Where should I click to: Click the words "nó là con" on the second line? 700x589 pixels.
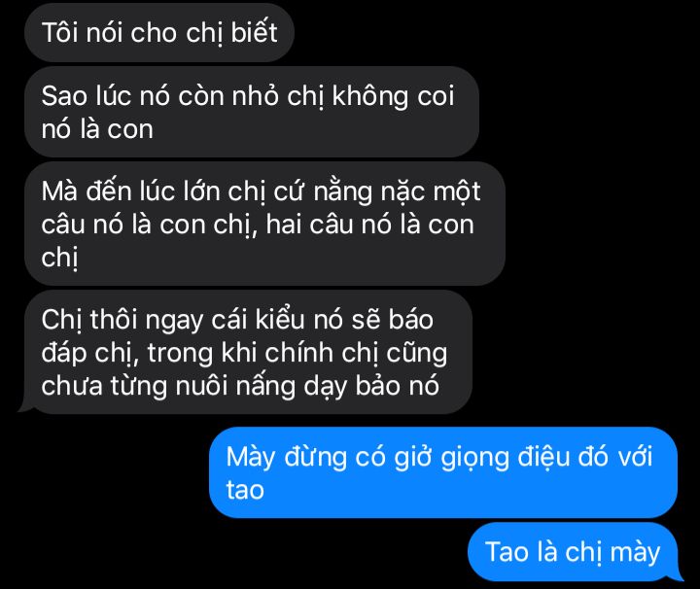click(97, 129)
